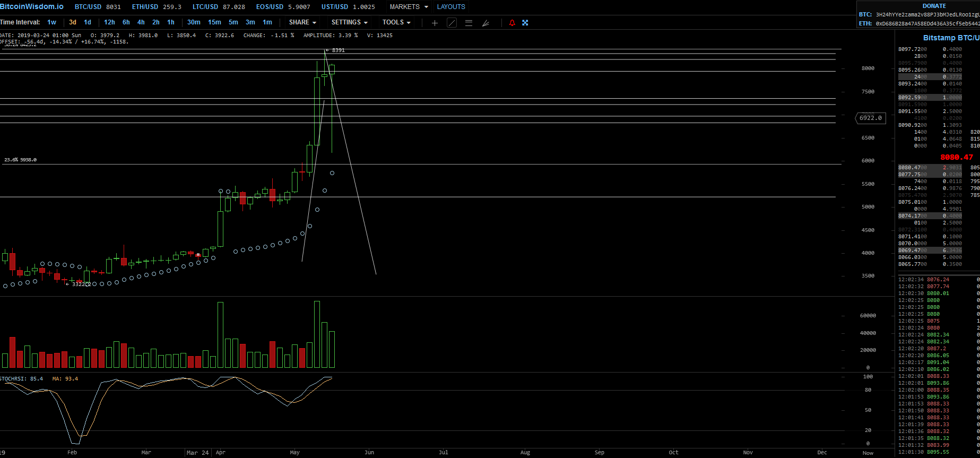Click the 12:01:30 trade entry
This screenshot has width=980, height=458.
[x=938, y=452]
